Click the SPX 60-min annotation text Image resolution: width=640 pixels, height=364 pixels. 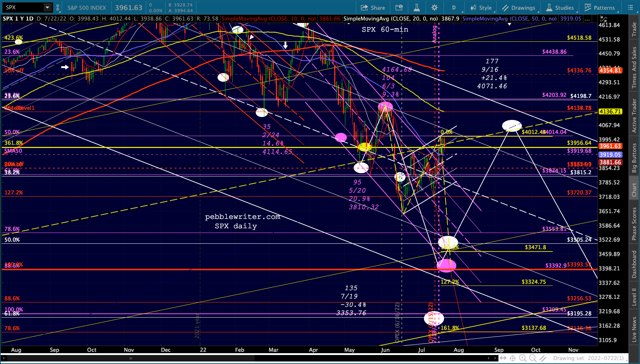point(385,30)
